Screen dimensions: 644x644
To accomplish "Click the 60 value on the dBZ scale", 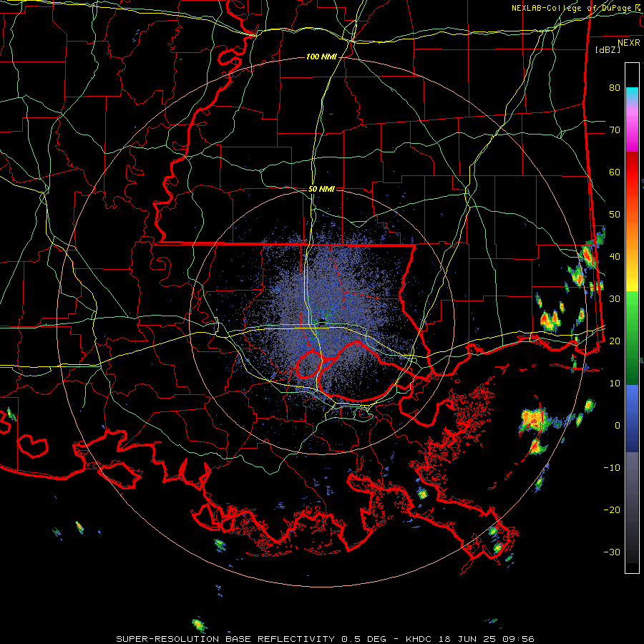I will click(x=615, y=172).
